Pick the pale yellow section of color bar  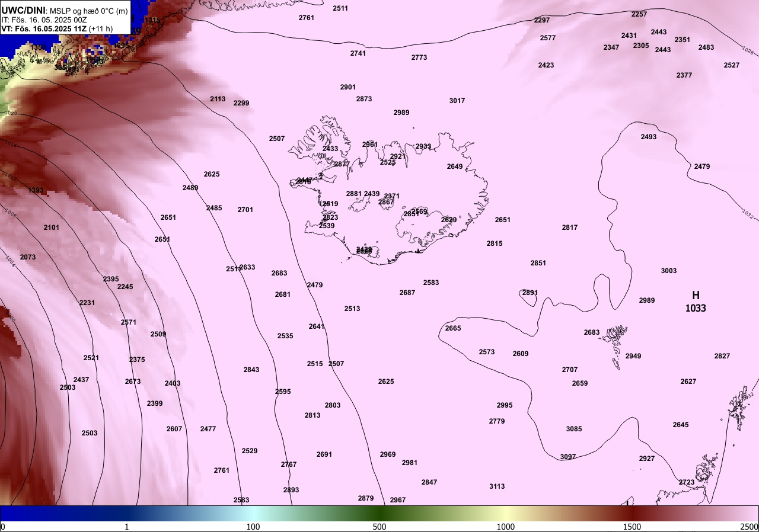coord(506,513)
